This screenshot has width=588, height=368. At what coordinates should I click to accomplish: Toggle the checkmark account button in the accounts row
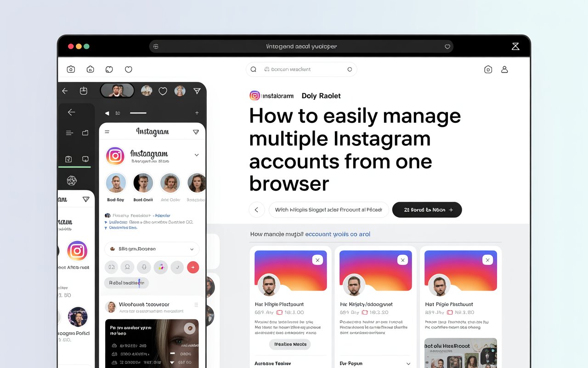tap(177, 267)
